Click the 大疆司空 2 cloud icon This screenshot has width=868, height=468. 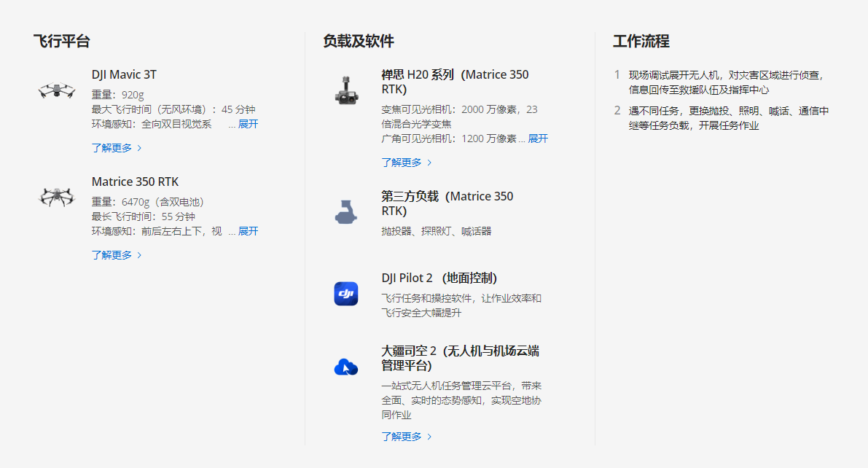(x=346, y=367)
